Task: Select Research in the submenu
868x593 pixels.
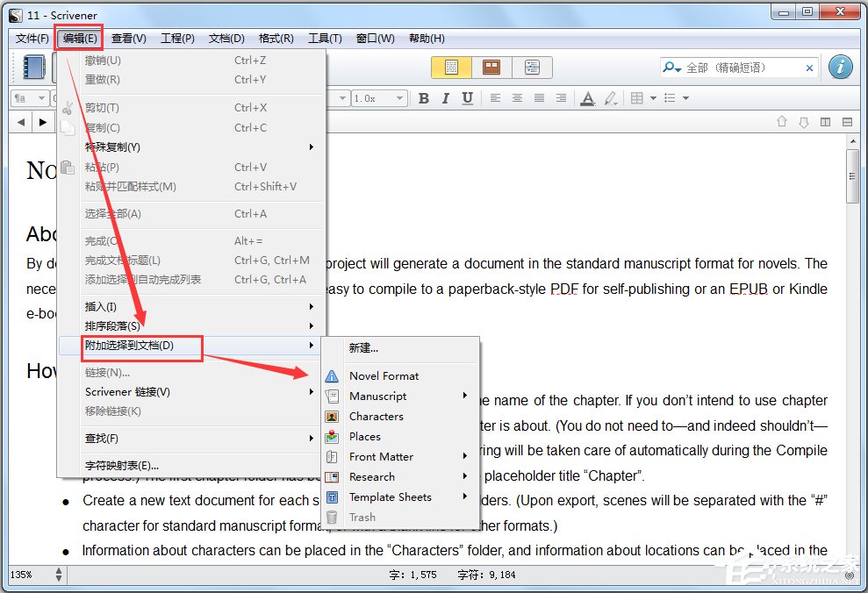Action: coord(400,477)
